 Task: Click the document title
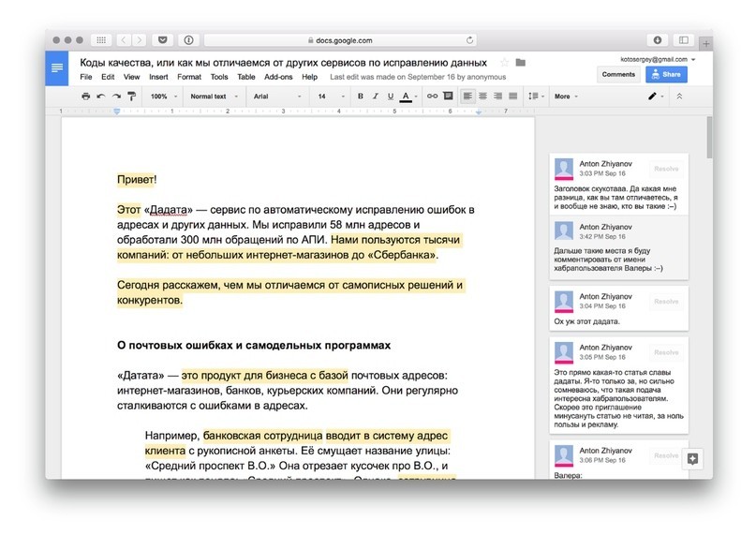point(283,63)
